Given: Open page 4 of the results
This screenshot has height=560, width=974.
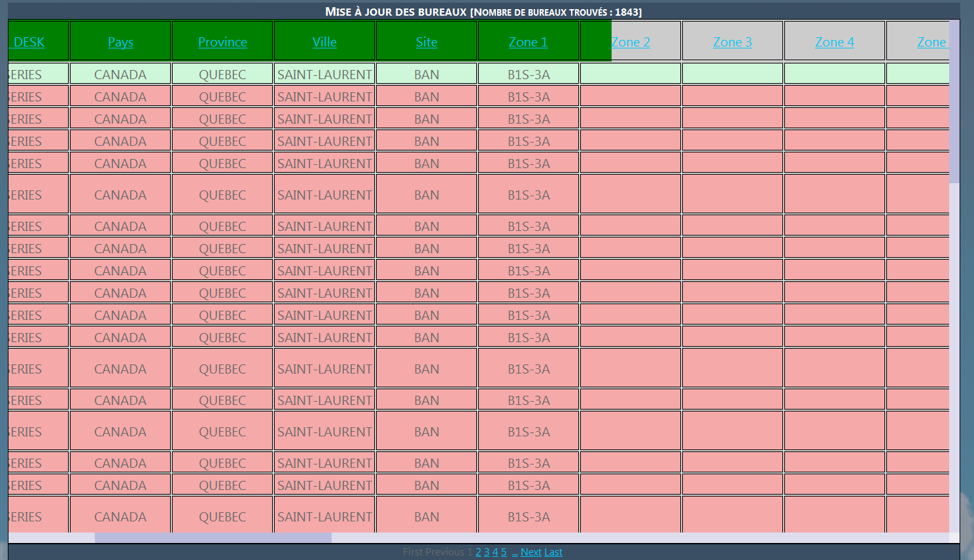Looking at the screenshot, I should [x=495, y=551].
